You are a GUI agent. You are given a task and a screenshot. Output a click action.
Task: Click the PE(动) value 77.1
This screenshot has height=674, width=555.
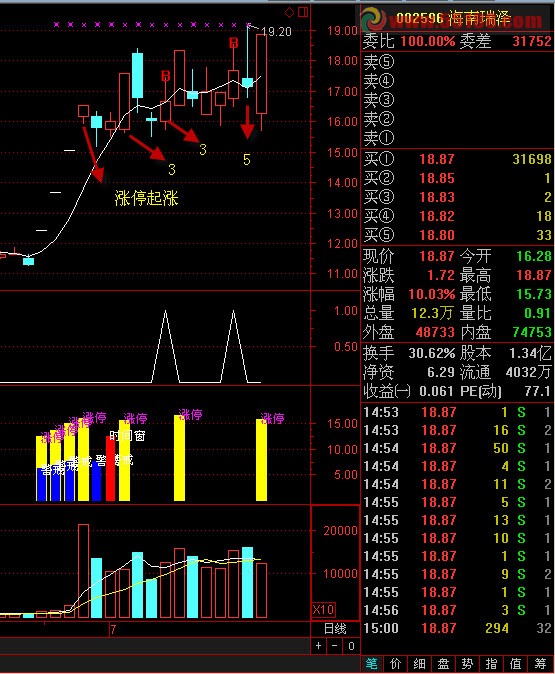[x=537, y=391]
